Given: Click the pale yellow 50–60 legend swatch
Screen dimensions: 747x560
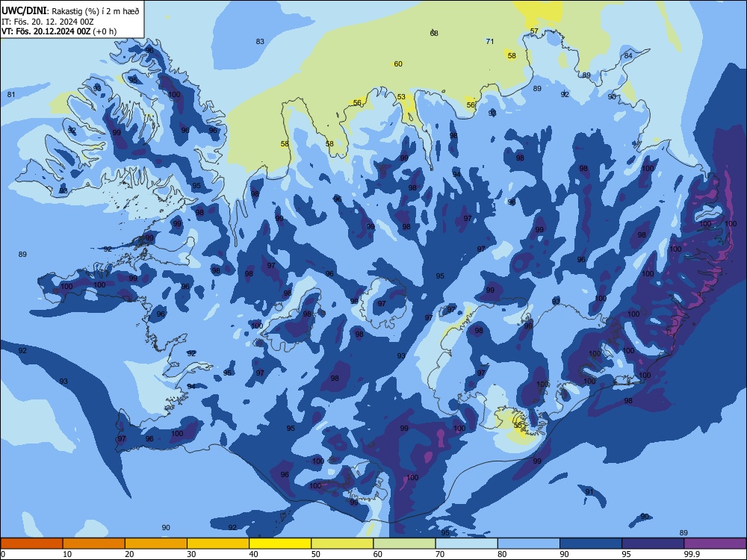Looking at the screenshot, I should click(342, 544).
